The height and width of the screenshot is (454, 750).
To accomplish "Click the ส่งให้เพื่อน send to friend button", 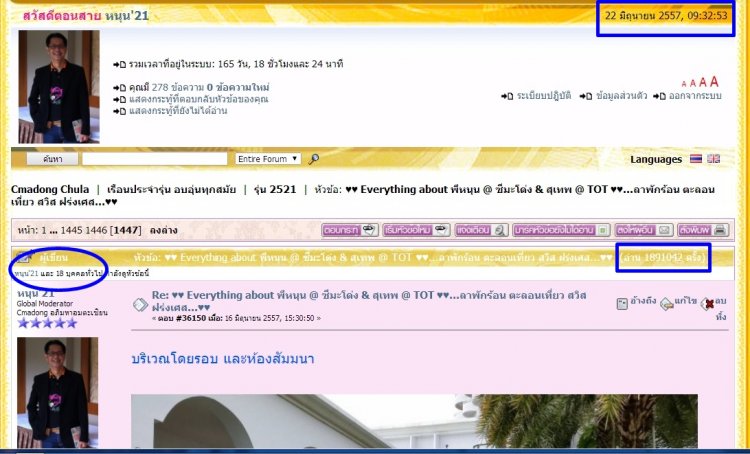I will 644,230.
